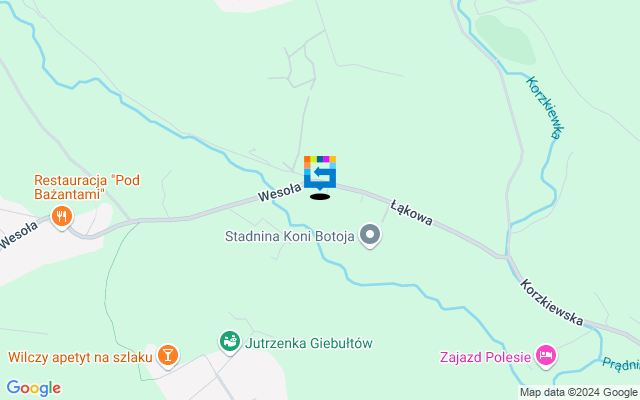Click the Map data ©2024 Google attribution
Screen dimensions: 640x400
578,393
